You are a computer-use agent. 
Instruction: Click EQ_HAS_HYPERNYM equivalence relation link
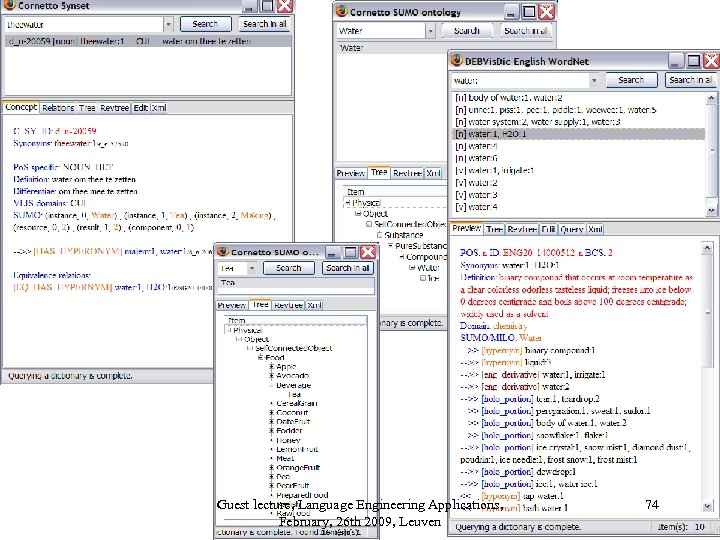point(62,287)
